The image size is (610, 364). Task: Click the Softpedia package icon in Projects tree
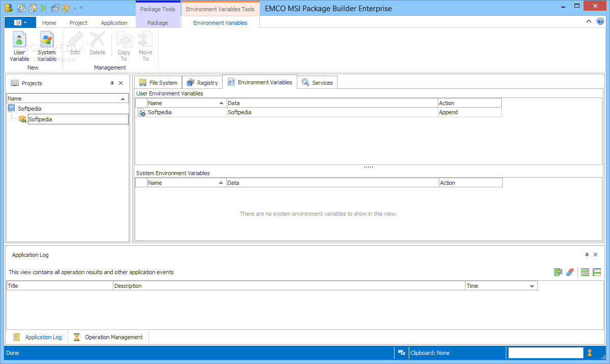pos(22,119)
